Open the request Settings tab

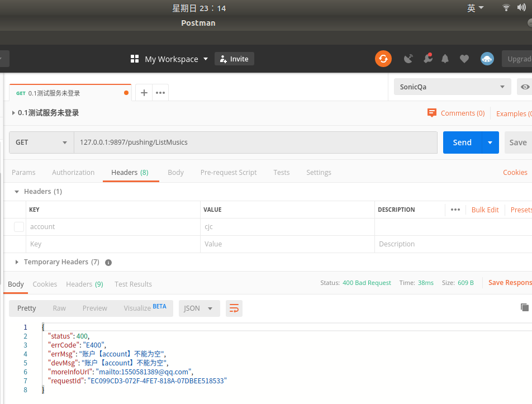(x=319, y=172)
